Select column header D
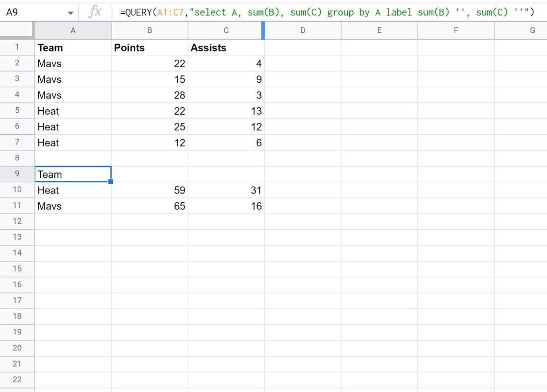This screenshot has height=392, width=547. (303, 30)
